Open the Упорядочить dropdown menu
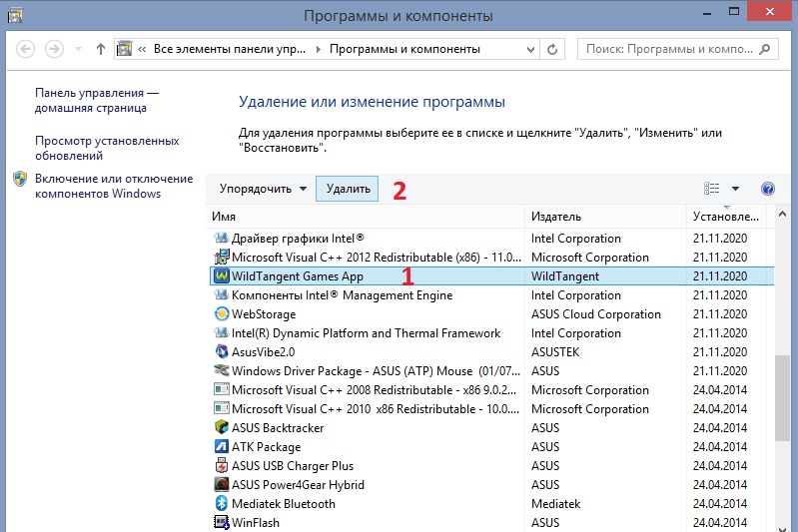This screenshot has width=798, height=532. (263, 189)
